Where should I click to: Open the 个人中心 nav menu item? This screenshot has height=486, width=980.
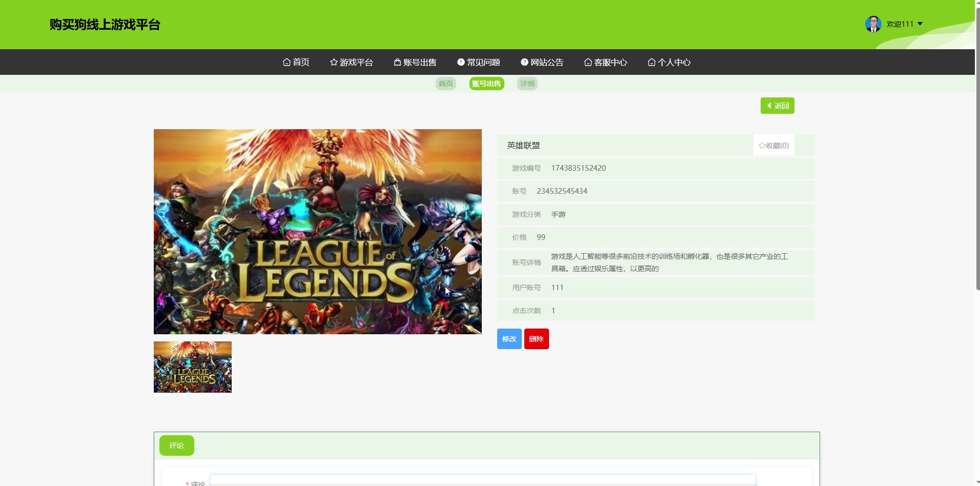click(x=669, y=62)
